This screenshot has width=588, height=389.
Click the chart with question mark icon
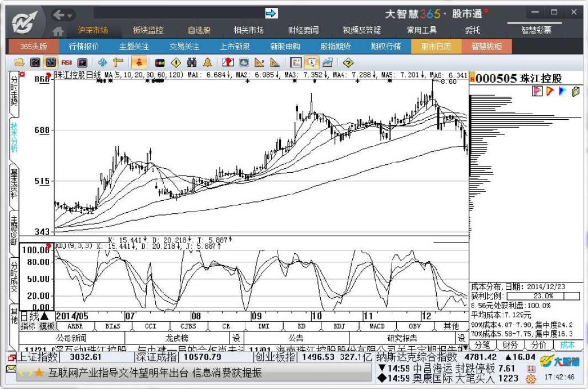pos(227,63)
